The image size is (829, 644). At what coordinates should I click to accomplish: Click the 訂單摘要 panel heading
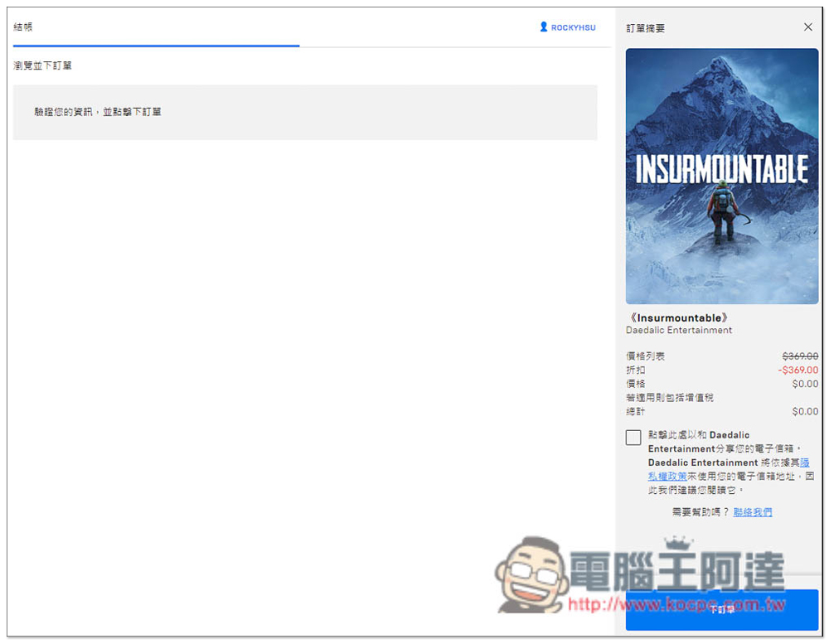[645, 28]
